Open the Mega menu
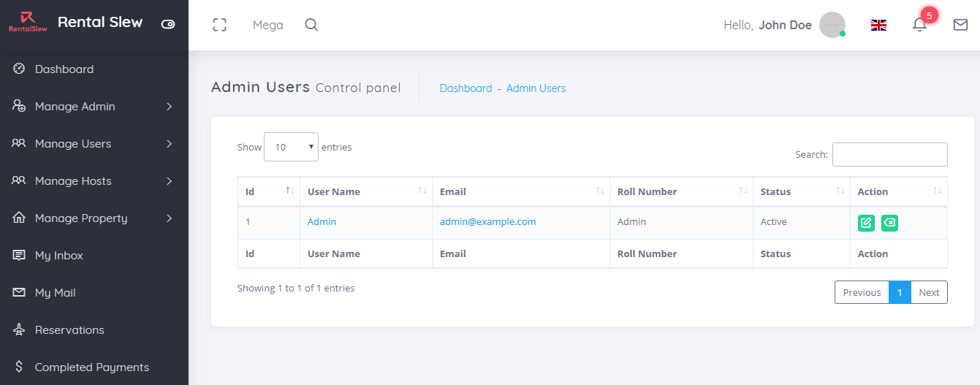 (267, 25)
